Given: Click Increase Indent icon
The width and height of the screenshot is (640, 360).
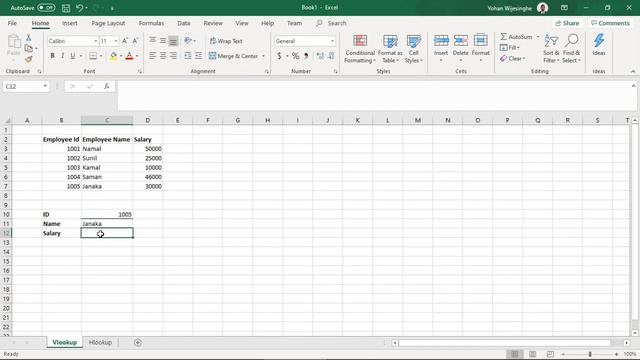Looking at the screenshot, I should 198,56.
